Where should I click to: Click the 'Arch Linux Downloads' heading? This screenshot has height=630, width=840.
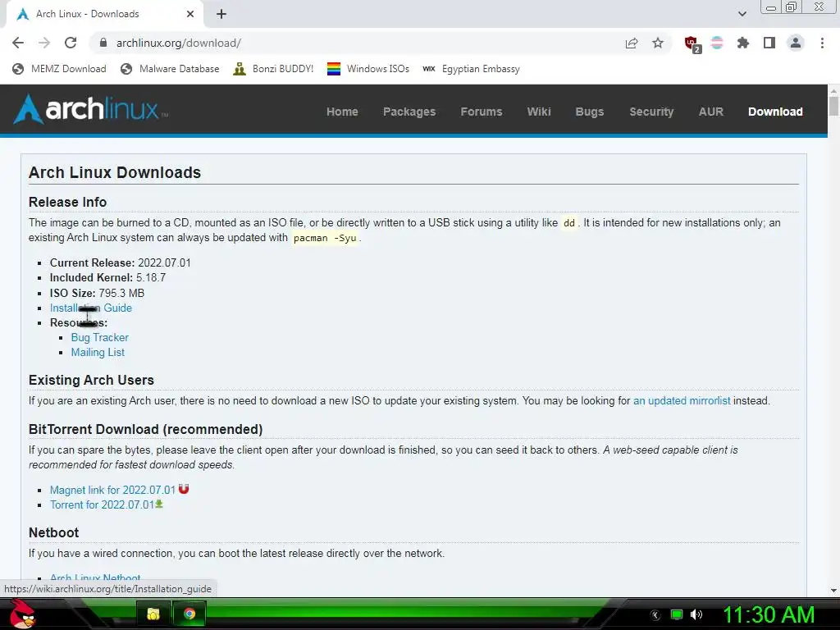pyautogui.click(x=115, y=172)
